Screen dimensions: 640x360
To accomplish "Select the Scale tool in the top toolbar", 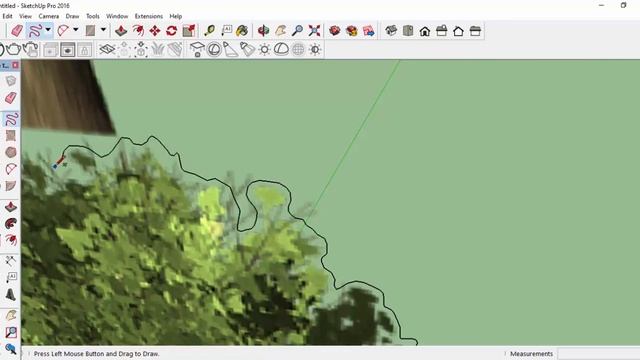I will (x=189, y=31).
